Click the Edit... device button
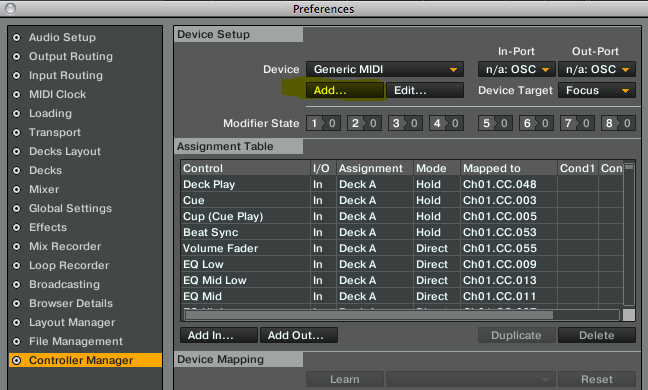The image size is (648, 390). tap(425, 90)
